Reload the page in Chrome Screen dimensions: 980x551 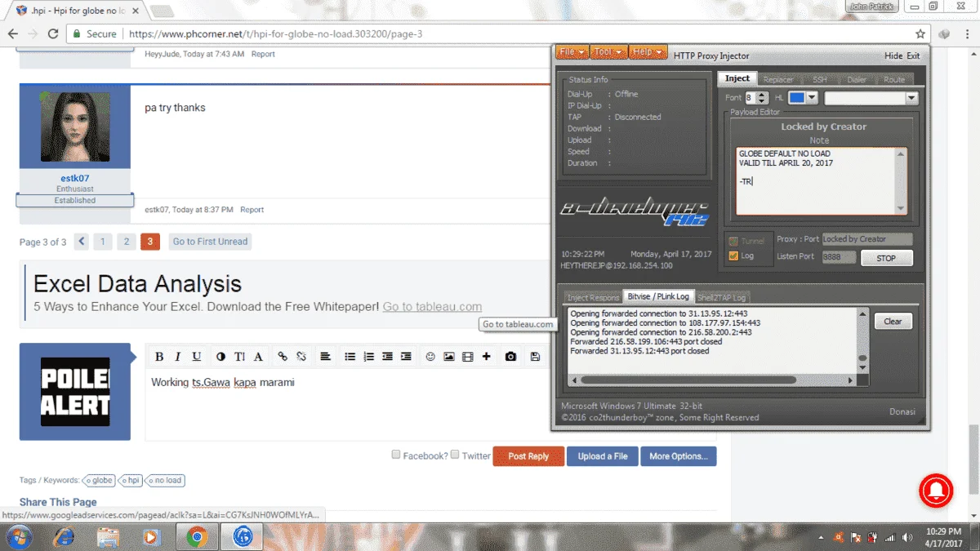[53, 34]
